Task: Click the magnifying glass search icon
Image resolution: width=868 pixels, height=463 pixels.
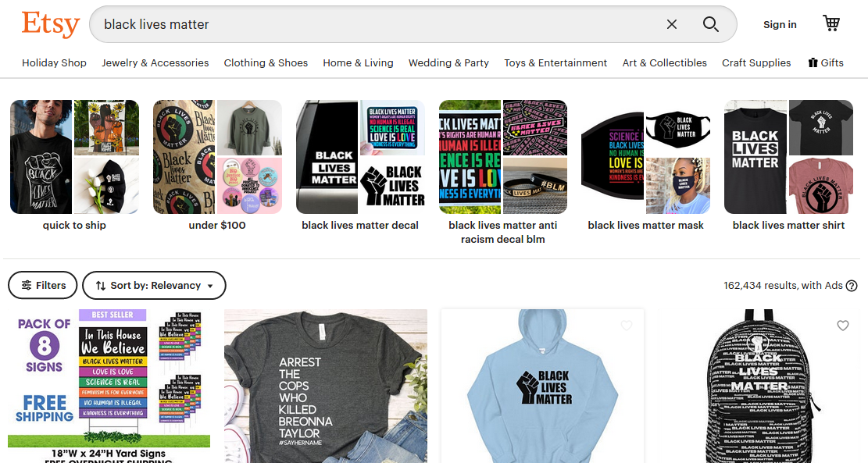Action: [711, 24]
